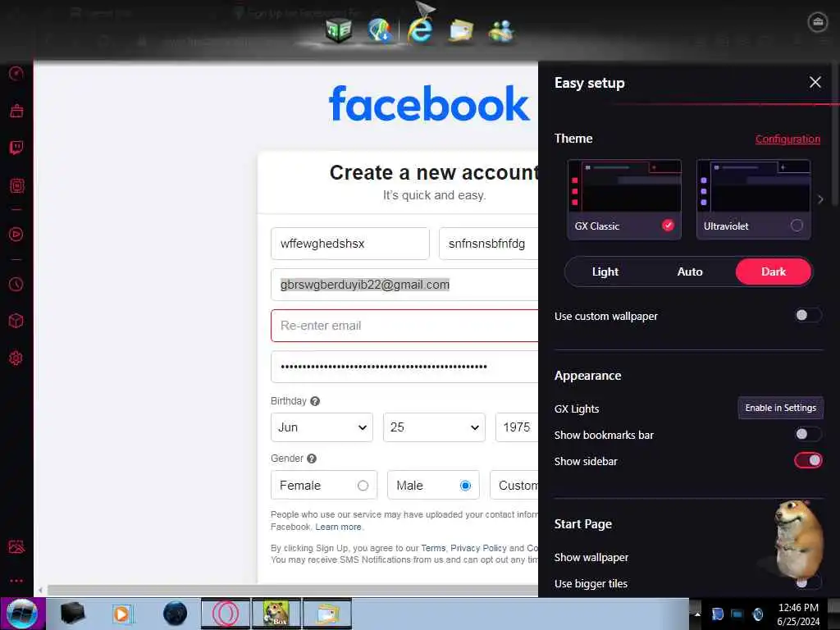The image size is (840, 630).
Task: Click the Gender help question mark
Action: 312,459
